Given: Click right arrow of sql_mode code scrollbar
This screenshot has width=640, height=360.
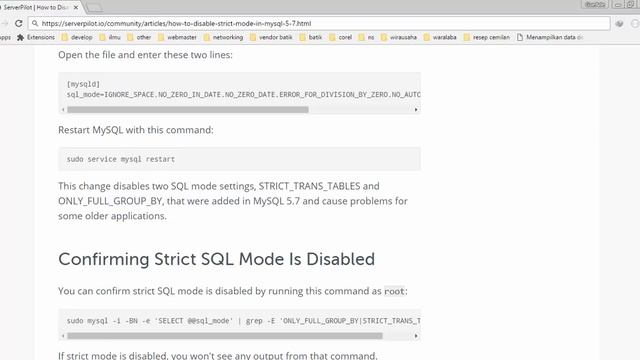Looking at the screenshot, I should (x=416, y=109).
